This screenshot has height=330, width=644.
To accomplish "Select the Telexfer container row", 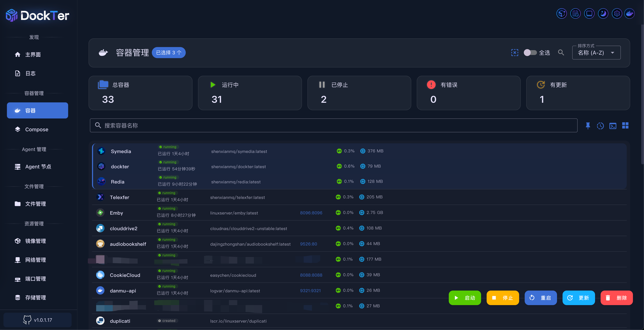I will click(x=119, y=197).
